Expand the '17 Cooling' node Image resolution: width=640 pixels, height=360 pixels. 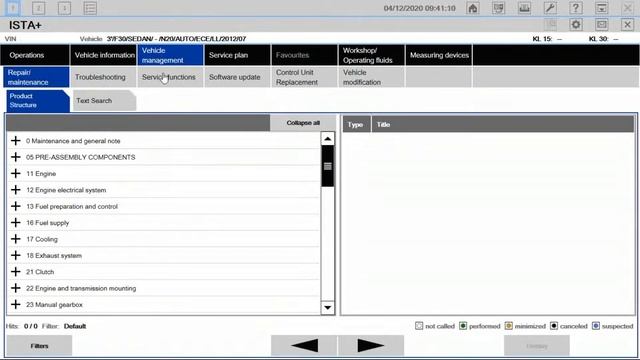coord(16,239)
